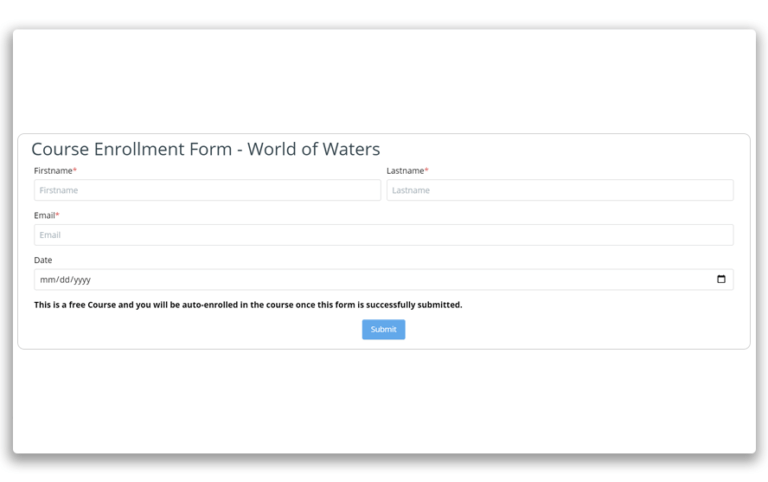Select the month segment in Date field
The width and height of the screenshot is (768, 482).
46,280
